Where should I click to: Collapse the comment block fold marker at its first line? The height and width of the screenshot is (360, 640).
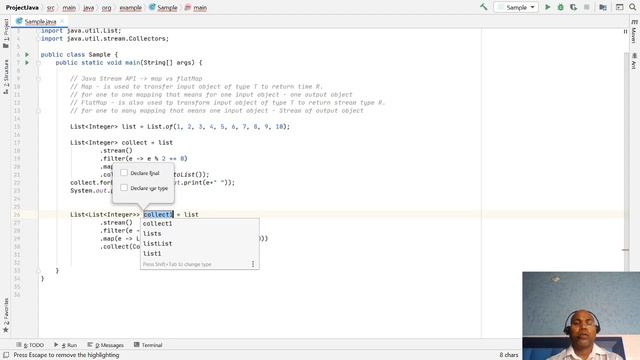click(x=38, y=78)
